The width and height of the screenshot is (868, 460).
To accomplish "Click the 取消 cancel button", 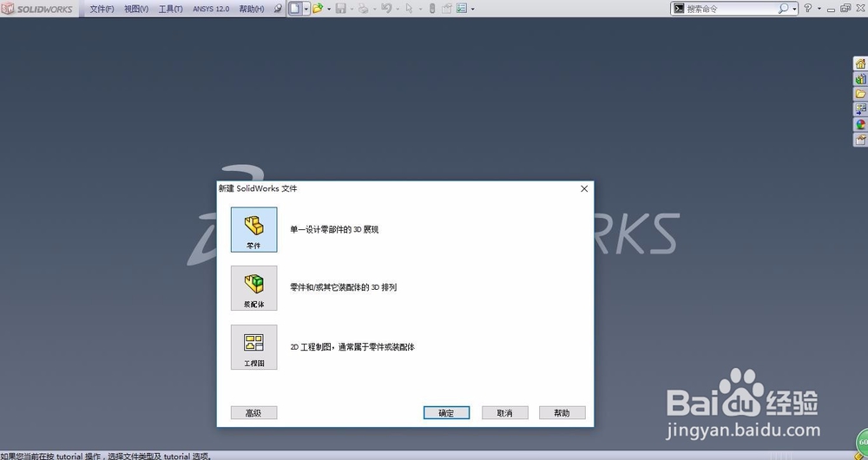I will (504, 413).
